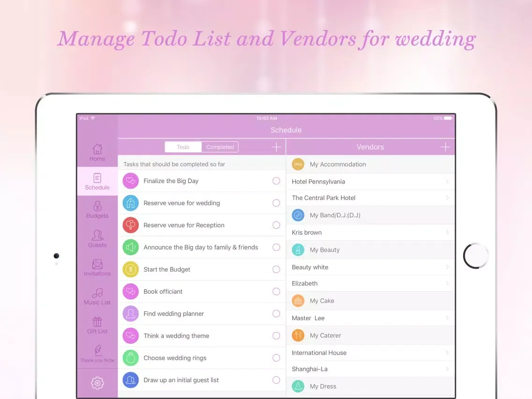
Task: Open Elizabeth vendor chevron
Action: point(447,283)
